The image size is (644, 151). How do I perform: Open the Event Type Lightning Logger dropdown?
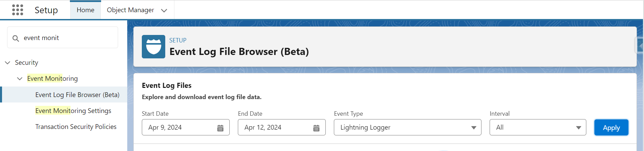tap(408, 127)
